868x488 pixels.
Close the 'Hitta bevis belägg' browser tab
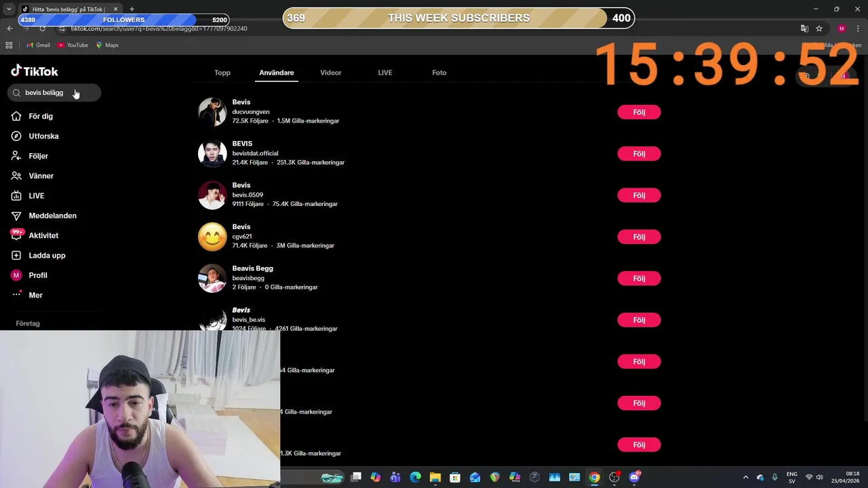click(x=115, y=9)
